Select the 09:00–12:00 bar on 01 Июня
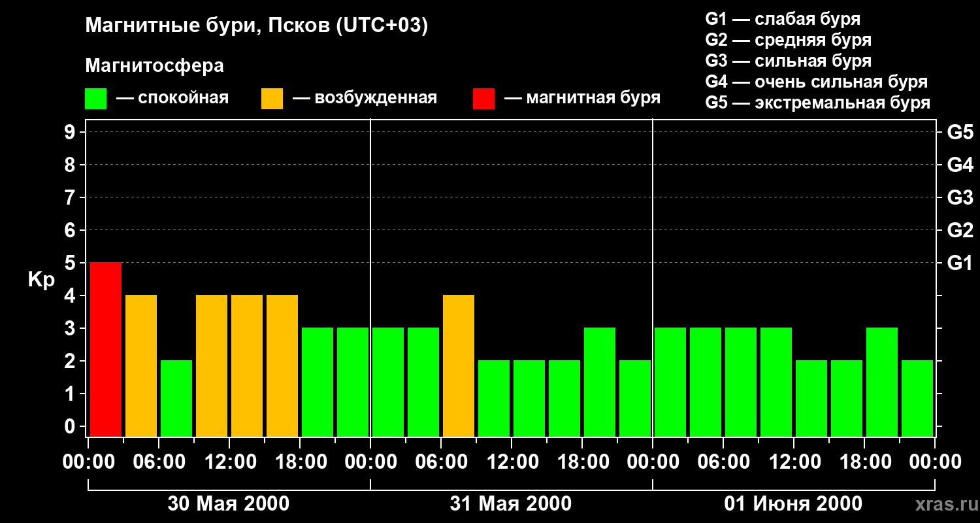 pyautogui.click(x=776, y=382)
